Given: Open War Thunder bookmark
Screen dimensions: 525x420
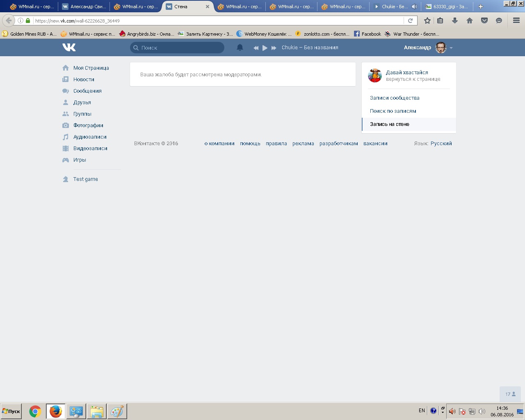Looking at the screenshot, I should pyautogui.click(x=412, y=34).
